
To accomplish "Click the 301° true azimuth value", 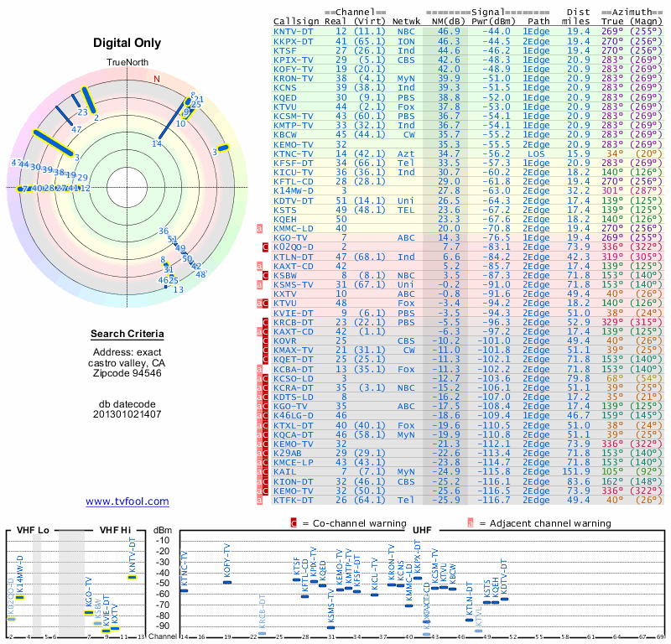I will [612, 190].
